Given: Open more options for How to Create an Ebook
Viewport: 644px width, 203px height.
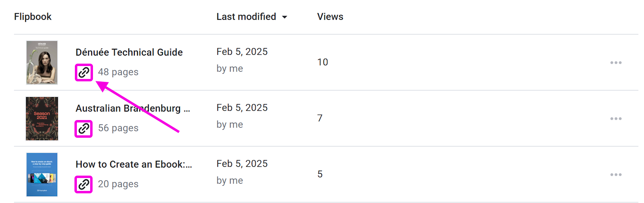Looking at the screenshot, I should 616,175.
